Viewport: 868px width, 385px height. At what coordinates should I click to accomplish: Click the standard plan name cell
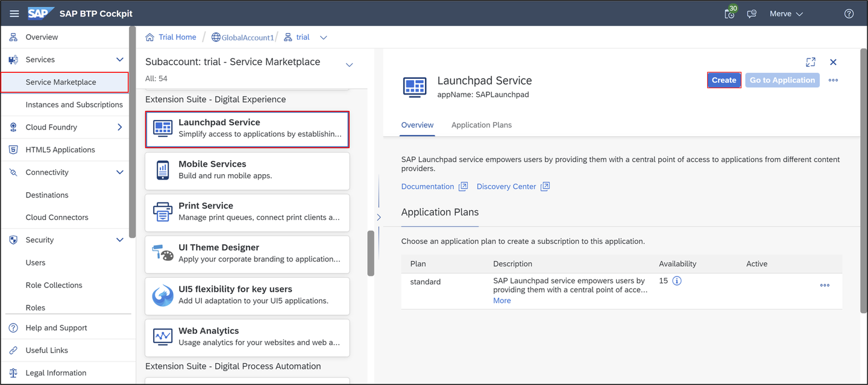pos(426,281)
